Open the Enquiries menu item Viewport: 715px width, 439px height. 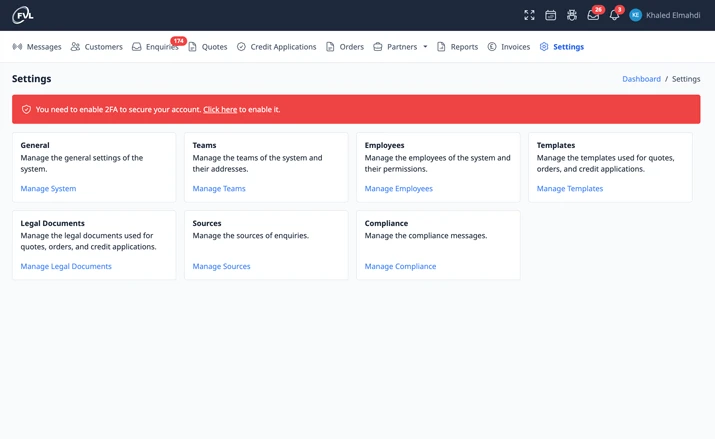click(162, 47)
